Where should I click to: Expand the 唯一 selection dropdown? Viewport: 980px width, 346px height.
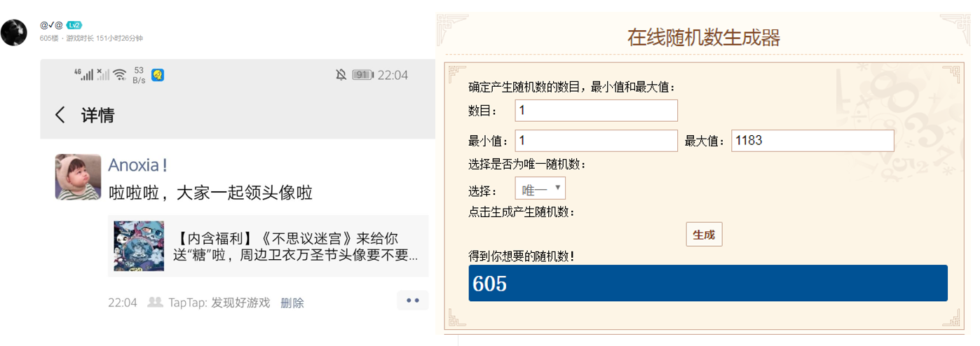click(540, 188)
